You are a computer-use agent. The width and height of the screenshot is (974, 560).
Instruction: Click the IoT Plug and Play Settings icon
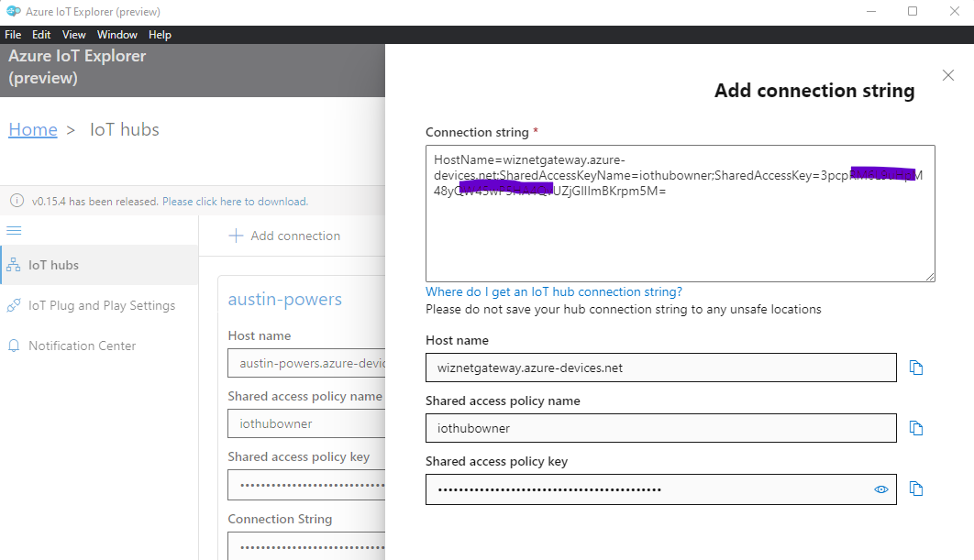[14, 305]
